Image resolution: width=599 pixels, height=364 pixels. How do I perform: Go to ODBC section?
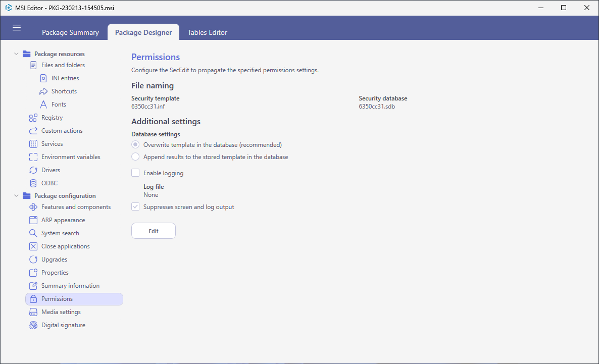tap(49, 183)
